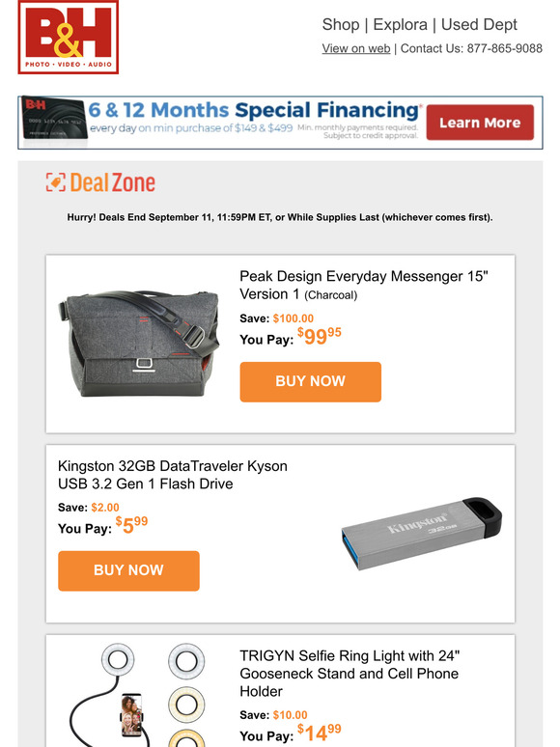Viewport: 560px width, 747px height.
Task: Click the Kingston flash drive image
Action: pos(422,534)
